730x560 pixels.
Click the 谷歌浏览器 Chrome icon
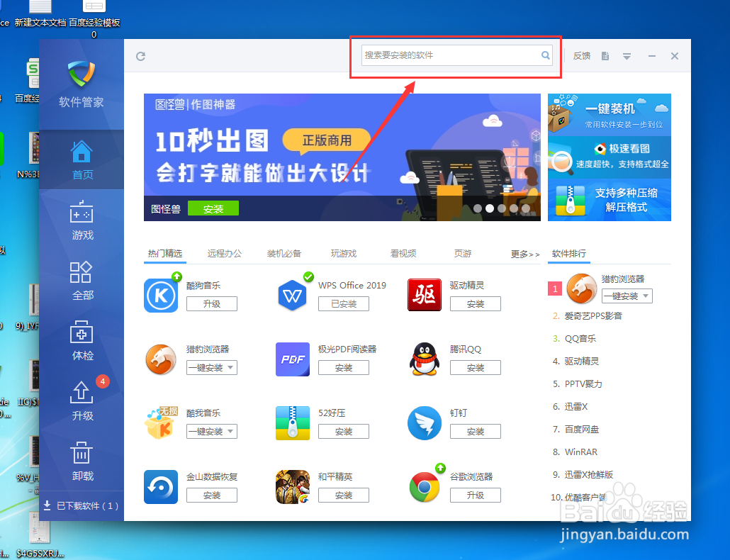[x=424, y=486]
